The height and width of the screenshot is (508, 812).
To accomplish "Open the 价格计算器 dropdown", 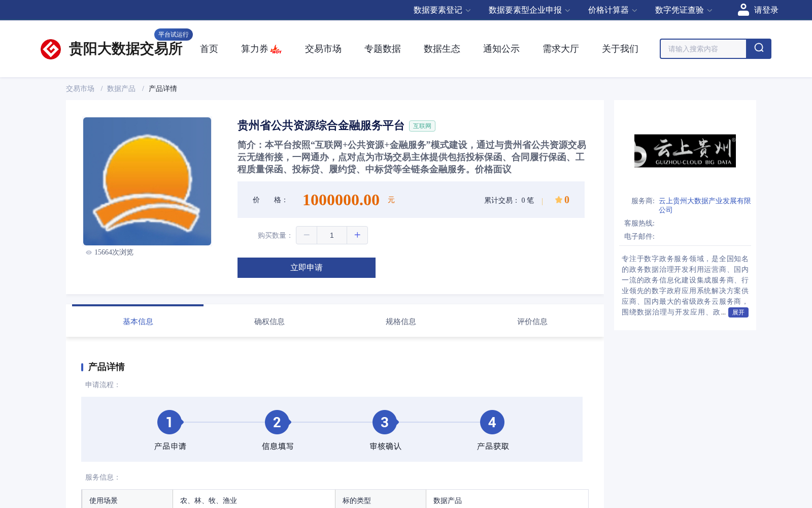I will [613, 10].
